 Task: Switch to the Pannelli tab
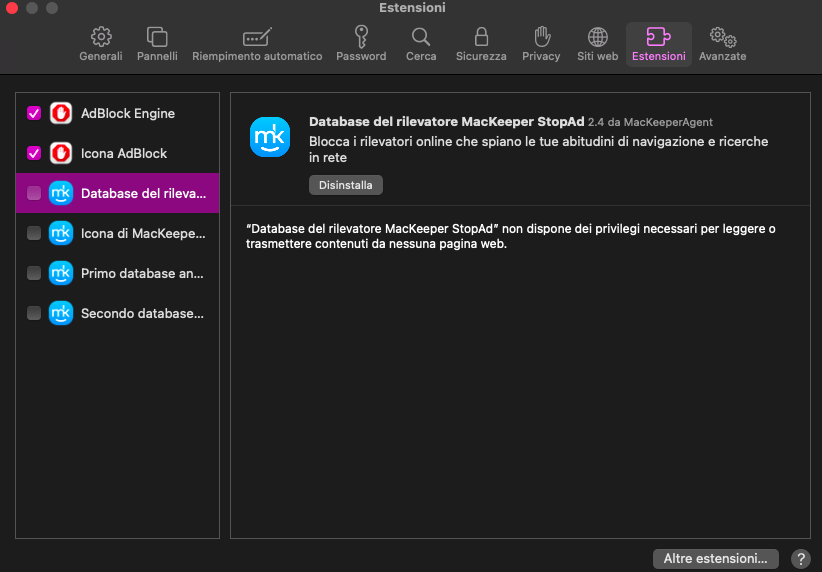(157, 45)
